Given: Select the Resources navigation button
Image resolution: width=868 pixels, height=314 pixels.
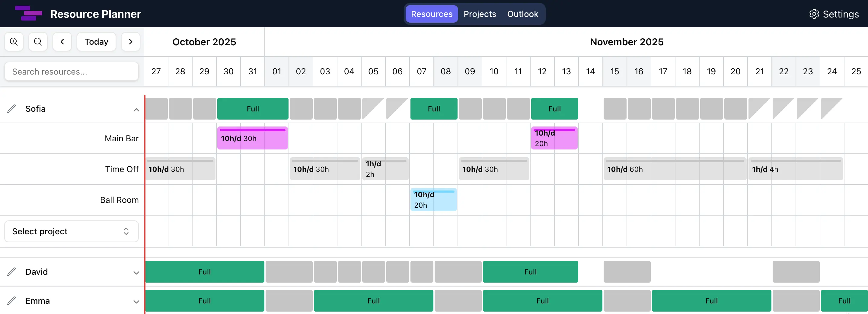Looking at the screenshot, I should point(431,14).
